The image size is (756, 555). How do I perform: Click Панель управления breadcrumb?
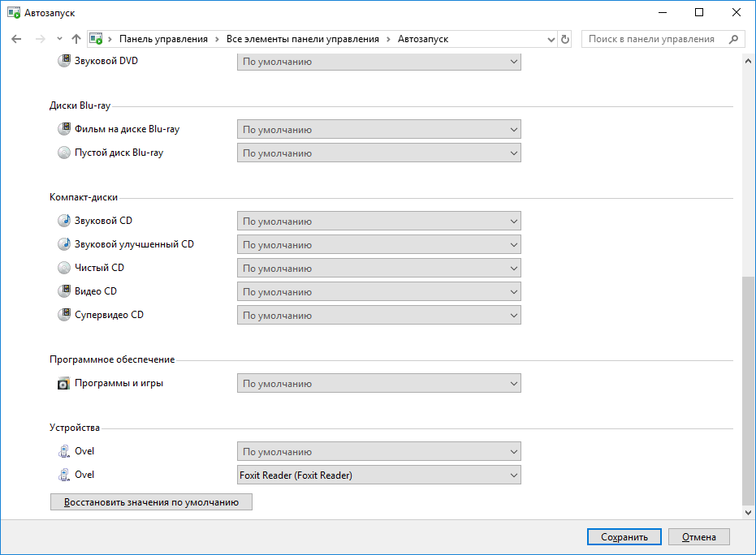pyautogui.click(x=163, y=39)
